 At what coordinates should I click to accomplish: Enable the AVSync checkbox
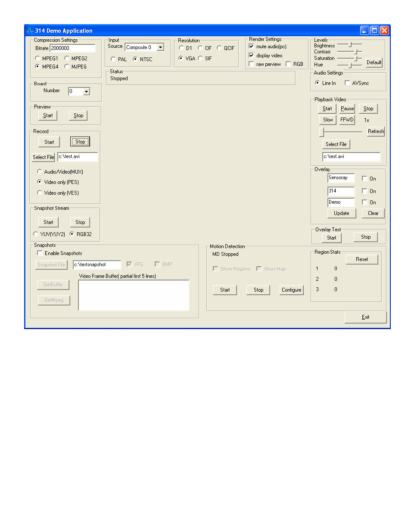[x=347, y=83]
